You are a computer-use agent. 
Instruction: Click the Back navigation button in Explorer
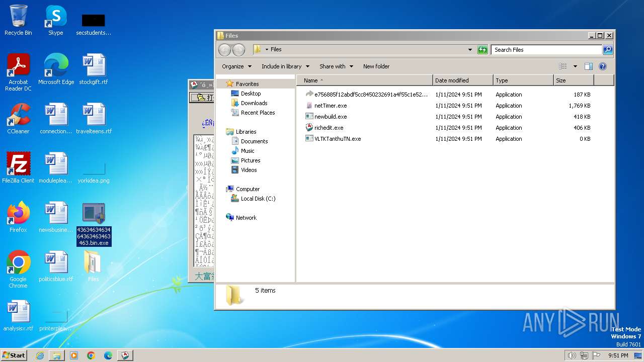[x=224, y=49]
